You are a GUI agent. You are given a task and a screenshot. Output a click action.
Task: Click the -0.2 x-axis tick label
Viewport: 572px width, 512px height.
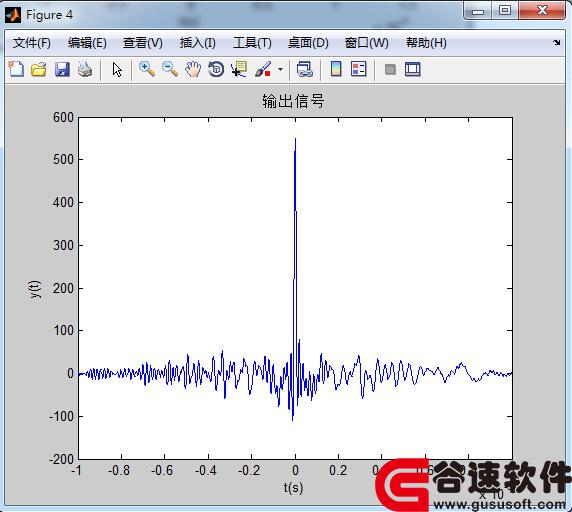point(249,470)
